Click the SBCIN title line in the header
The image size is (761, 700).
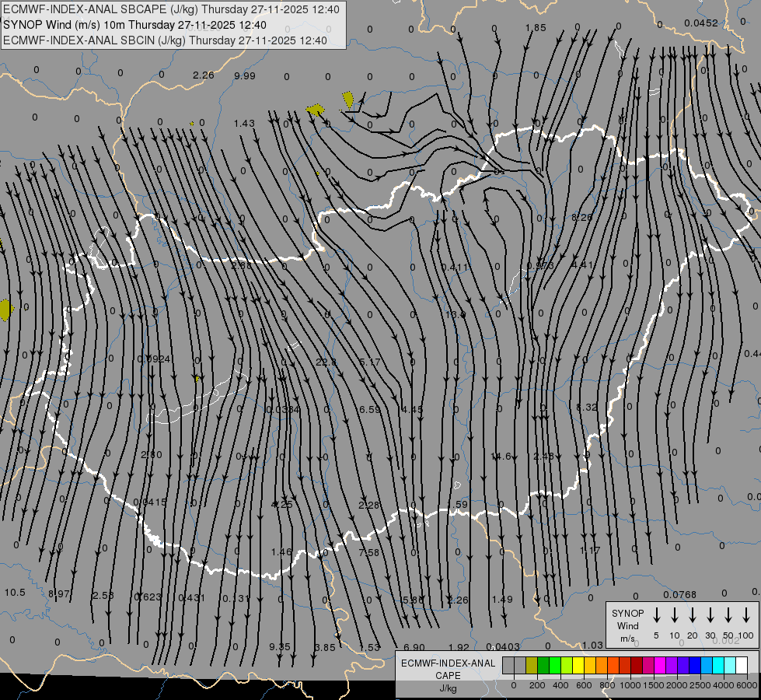pos(165,40)
